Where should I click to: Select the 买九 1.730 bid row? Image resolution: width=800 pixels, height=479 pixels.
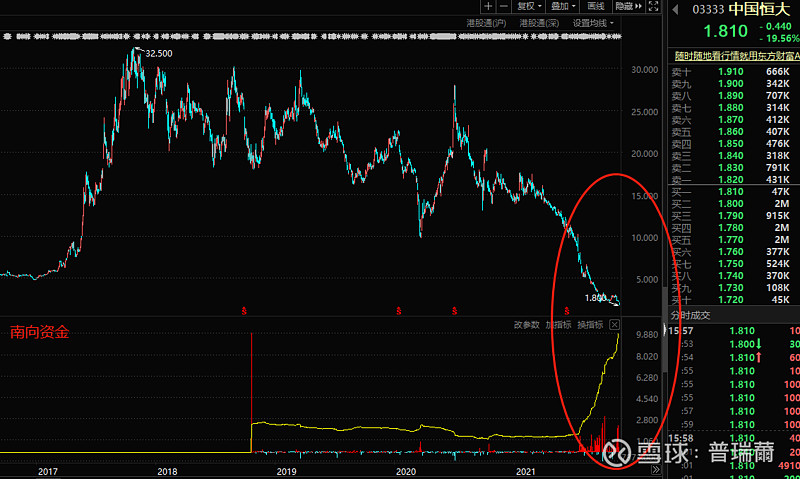click(x=734, y=288)
